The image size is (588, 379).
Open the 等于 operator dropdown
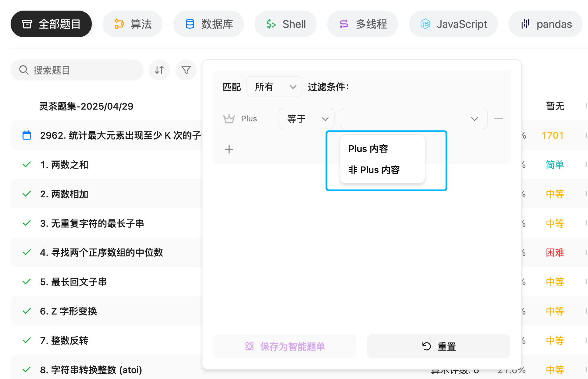pos(306,119)
